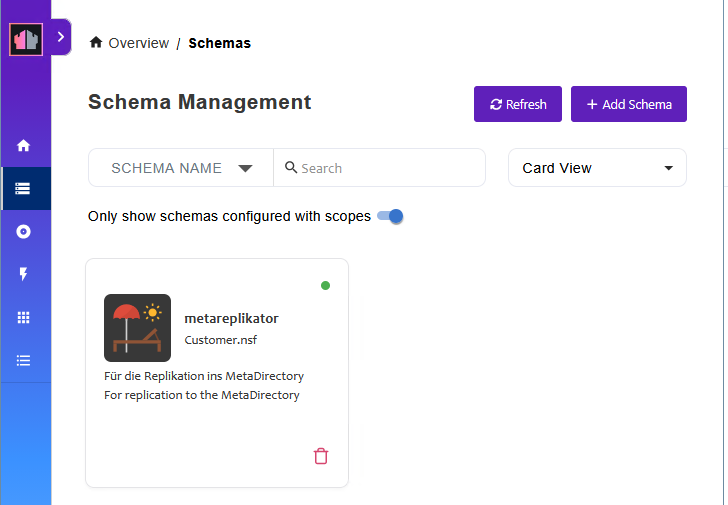Open the schemas database icon in sidebar

point(24,188)
